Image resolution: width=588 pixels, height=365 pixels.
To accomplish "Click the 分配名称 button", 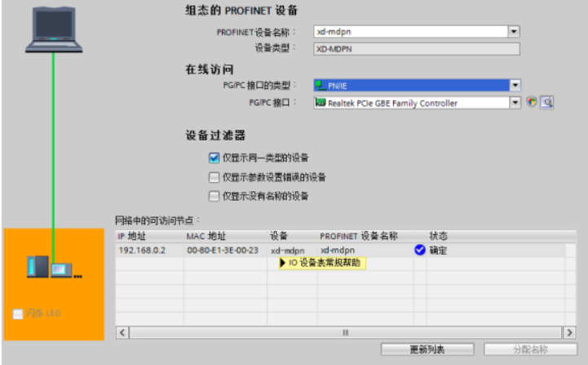I will coord(530,349).
